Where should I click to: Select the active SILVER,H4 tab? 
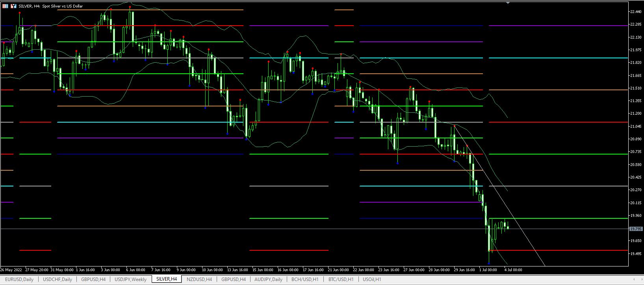pos(167,279)
